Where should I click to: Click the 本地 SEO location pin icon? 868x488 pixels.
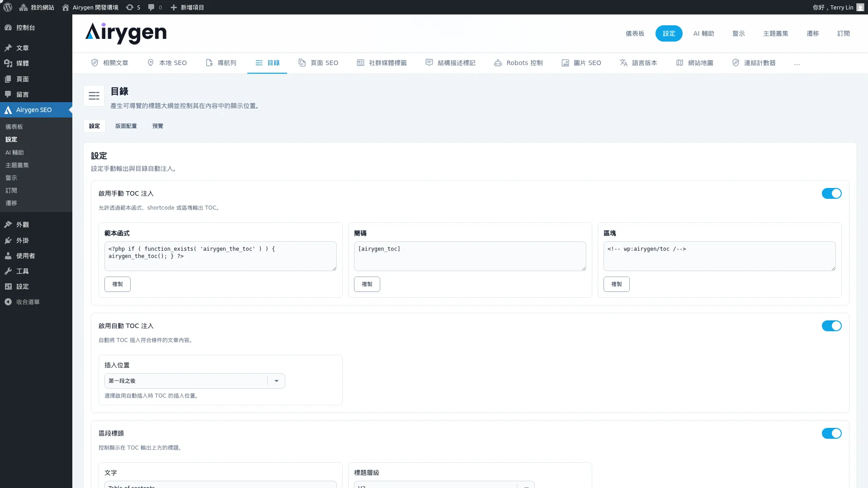click(151, 63)
